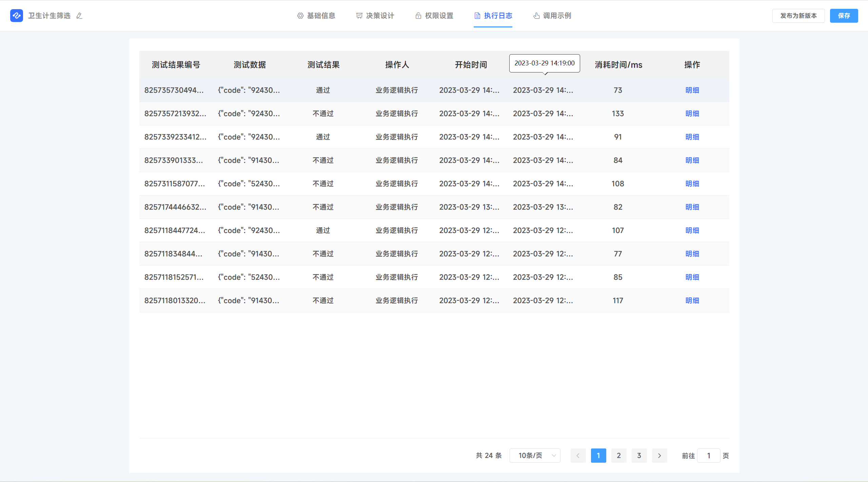Viewport: 868px width, 482px height.
Task: Click 通过 result in the 73 ms row
Action: 323,90
